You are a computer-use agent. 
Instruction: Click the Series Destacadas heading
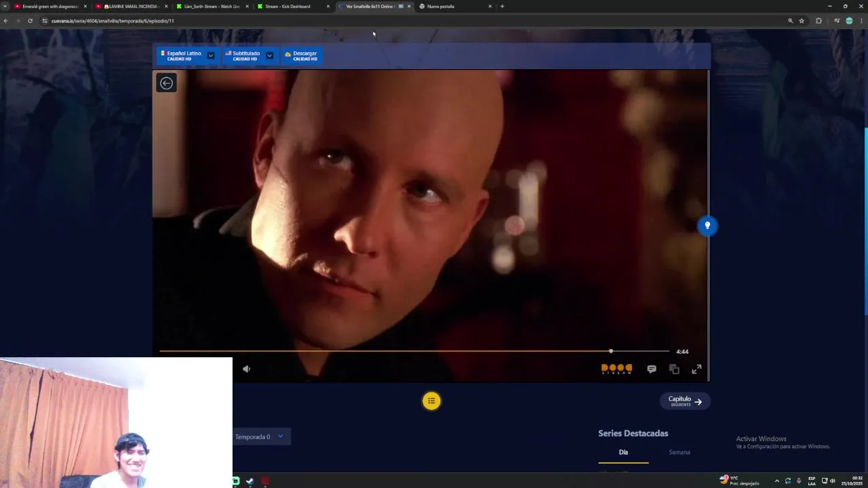click(x=633, y=433)
